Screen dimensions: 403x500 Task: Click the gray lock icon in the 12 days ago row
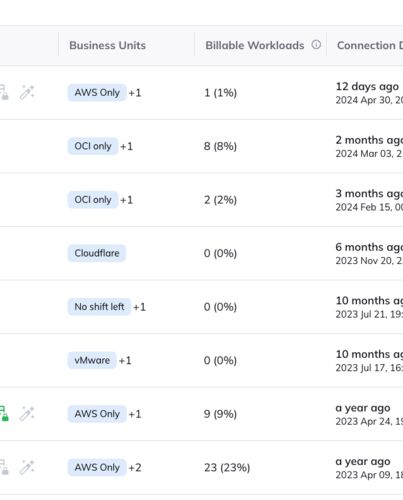pyautogui.click(x=4, y=92)
